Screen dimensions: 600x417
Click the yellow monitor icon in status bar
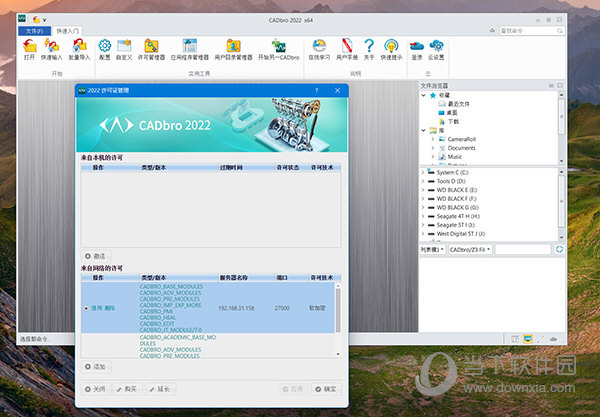coord(528,339)
